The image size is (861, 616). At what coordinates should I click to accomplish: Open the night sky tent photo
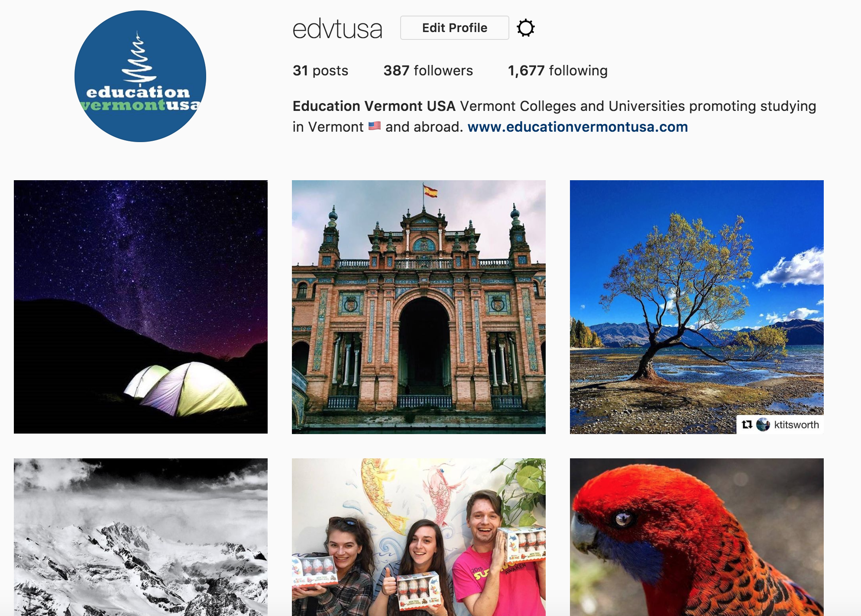141,307
